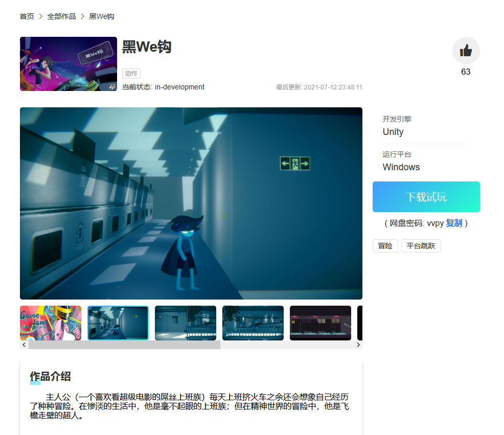Select the 平台跳跃 tag
Image resolution: width=504 pixels, height=435 pixels.
(x=421, y=246)
